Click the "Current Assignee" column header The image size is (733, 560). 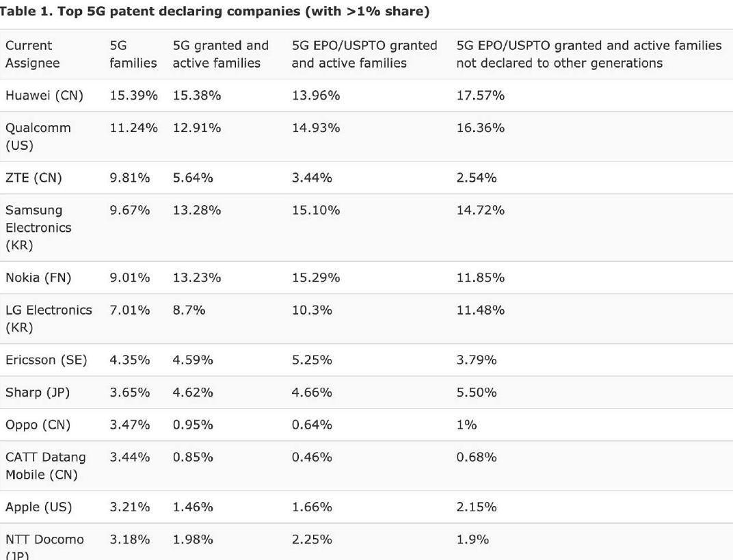(x=33, y=54)
